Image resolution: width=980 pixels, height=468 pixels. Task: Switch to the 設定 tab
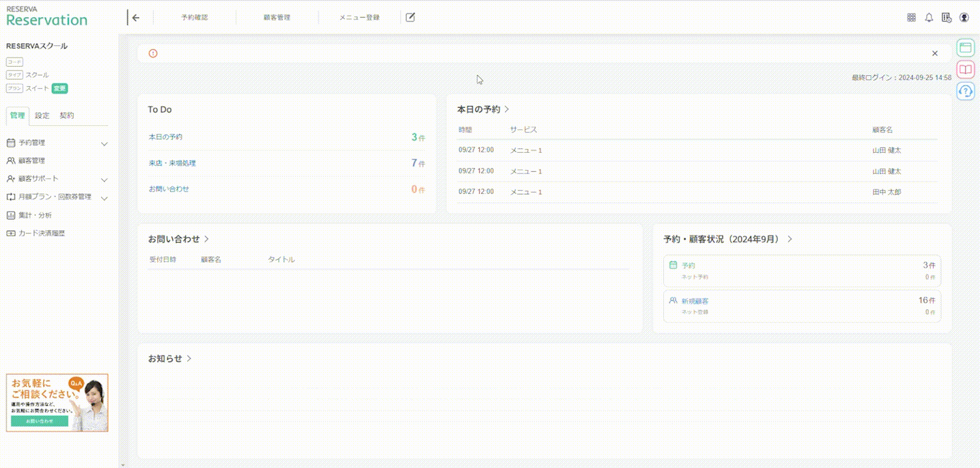[x=42, y=115]
